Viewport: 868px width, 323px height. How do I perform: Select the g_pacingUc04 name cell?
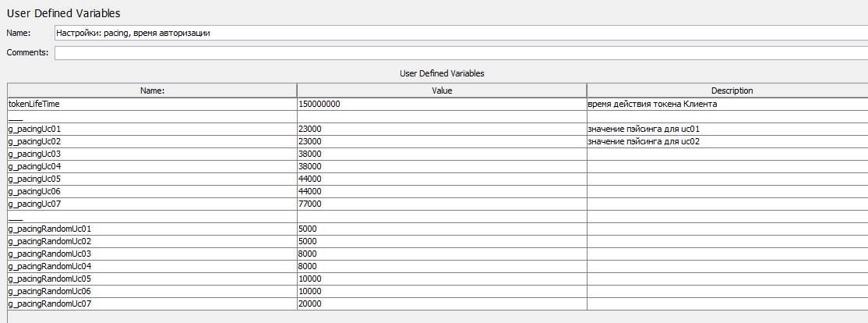(152, 166)
